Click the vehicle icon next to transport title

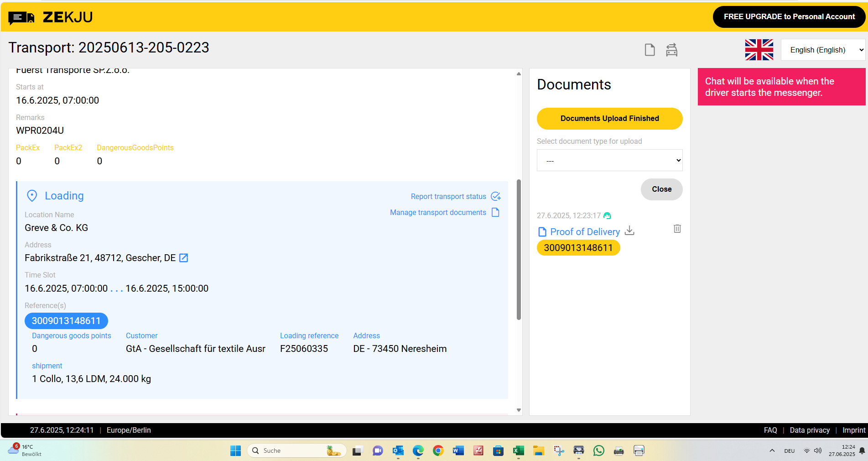pyautogui.click(x=671, y=50)
